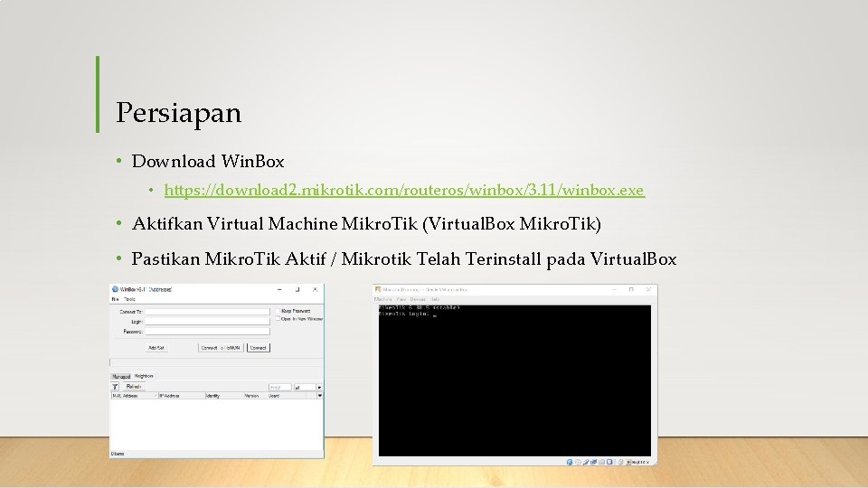Switch to the Managed tab
This screenshot has height=488, width=868.
pos(121,376)
